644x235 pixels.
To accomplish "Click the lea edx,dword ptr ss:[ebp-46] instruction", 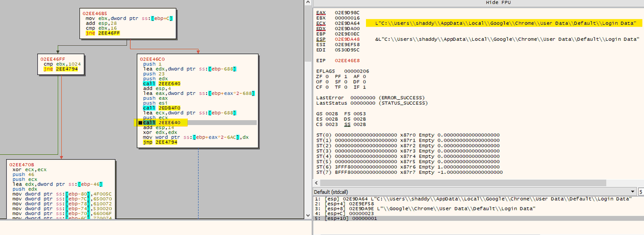I will tap(56, 185).
